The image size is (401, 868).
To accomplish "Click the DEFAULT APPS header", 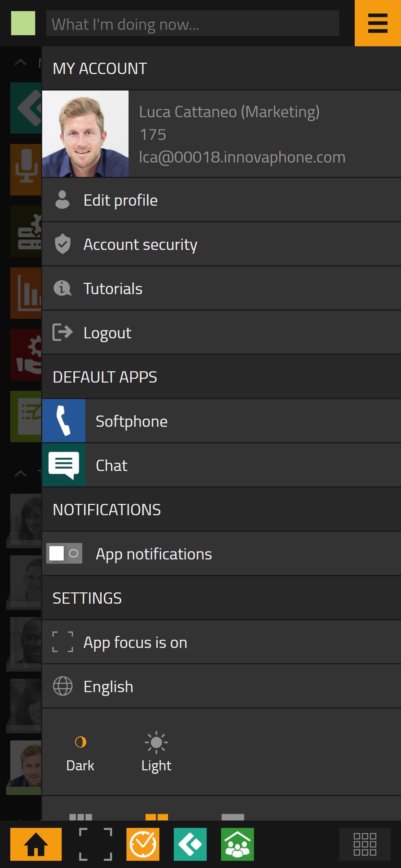I will coord(221,377).
